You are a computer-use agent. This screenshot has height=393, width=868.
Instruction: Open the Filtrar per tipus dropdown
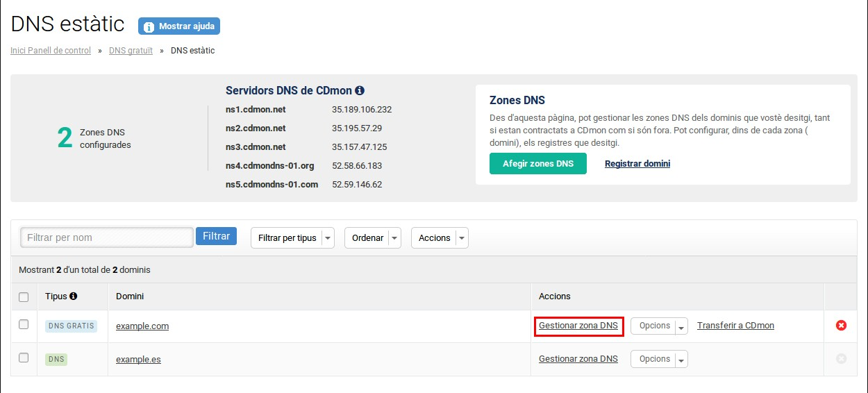click(x=292, y=237)
